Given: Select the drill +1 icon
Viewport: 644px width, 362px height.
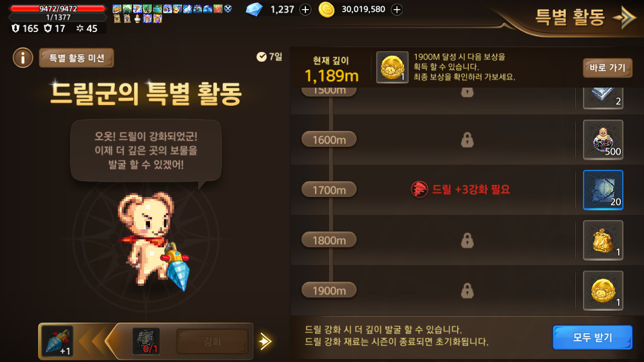Looking at the screenshot, I should 57,341.
